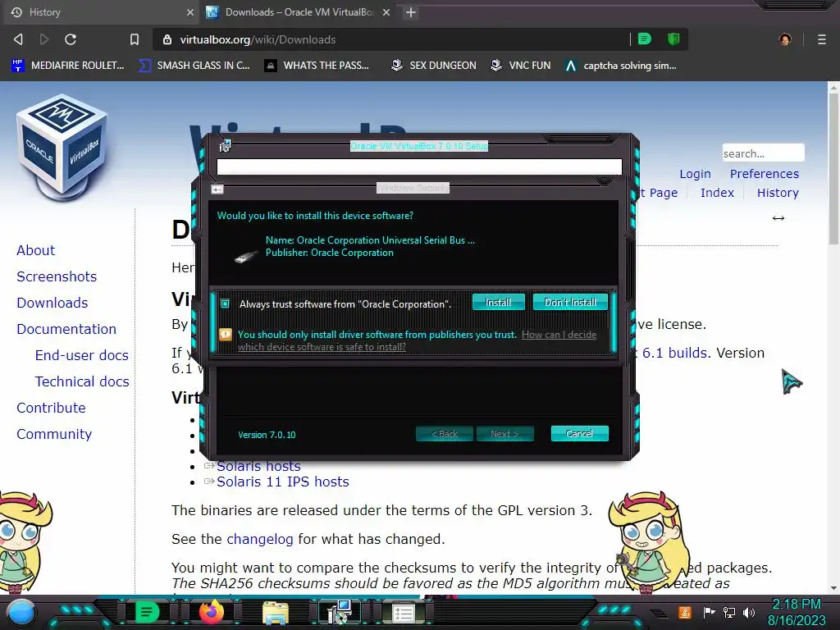The height and width of the screenshot is (630, 840).
Task: Click the search box on VirtualBox site
Action: pyautogui.click(x=763, y=153)
